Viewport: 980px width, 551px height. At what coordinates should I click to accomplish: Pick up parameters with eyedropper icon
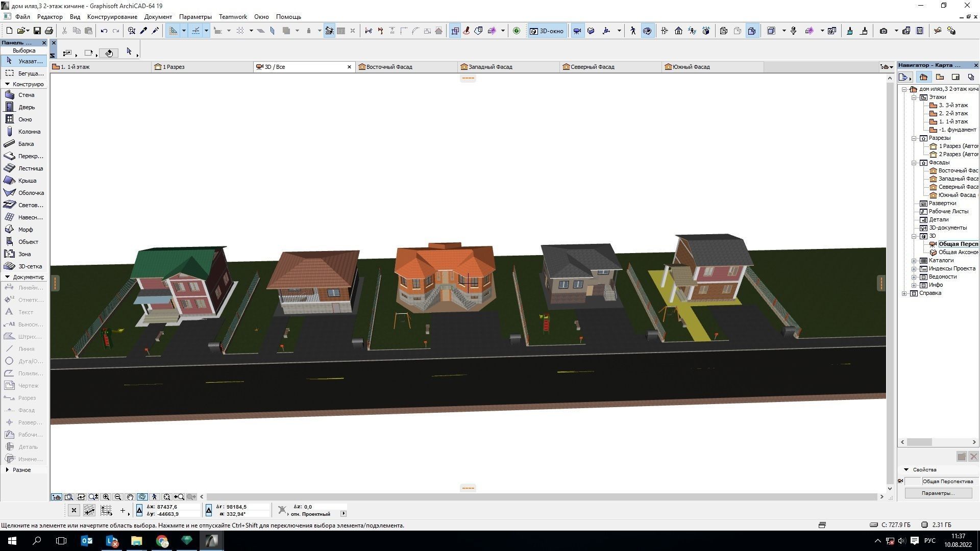pyautogui.click(x=144, y=31)
